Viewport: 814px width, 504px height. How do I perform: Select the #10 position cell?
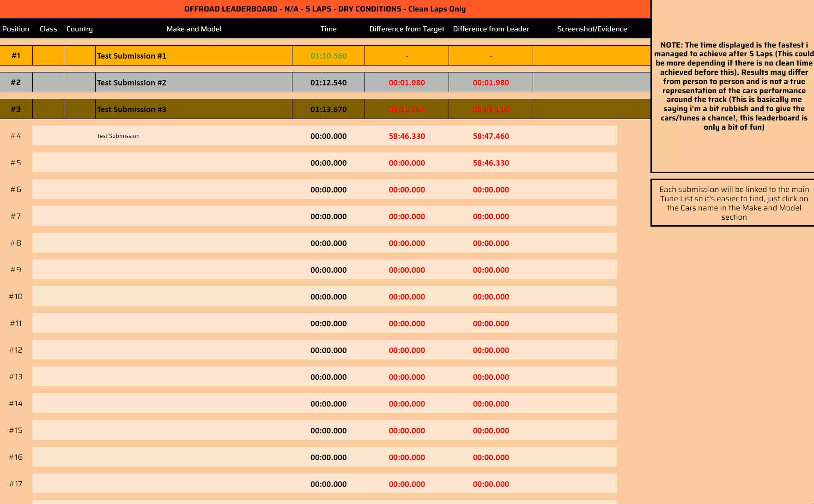point(16,297)
